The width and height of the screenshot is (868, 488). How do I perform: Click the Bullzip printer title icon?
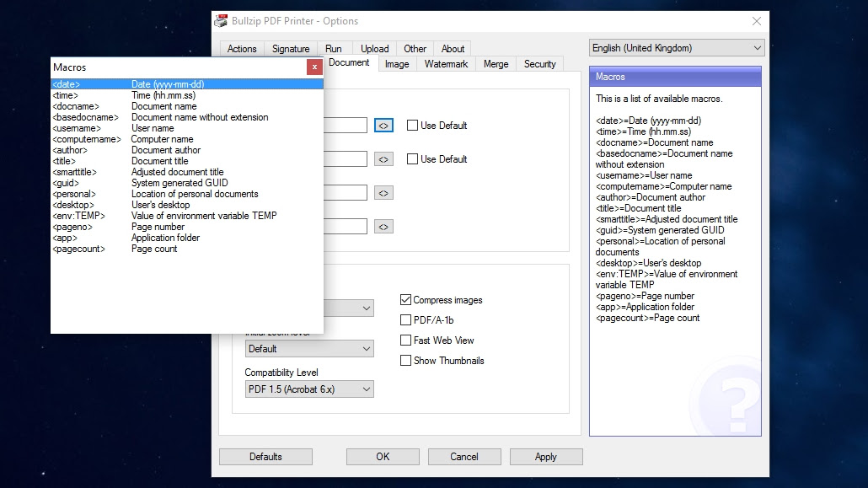coord(221,21)
